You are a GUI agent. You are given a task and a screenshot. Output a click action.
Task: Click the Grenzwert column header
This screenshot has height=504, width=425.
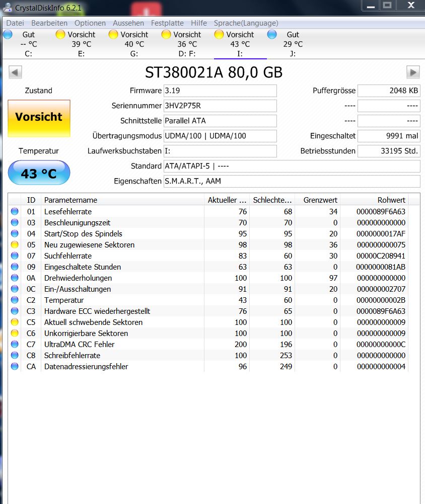point(318,200)
